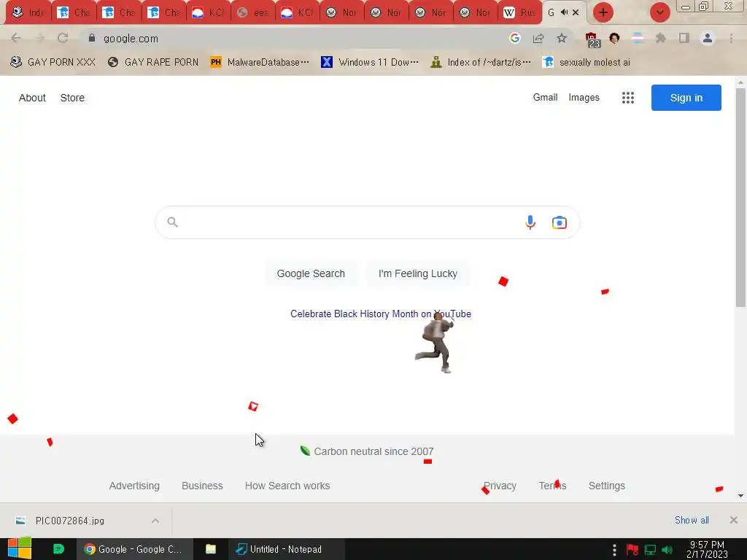
Task: Open the Advertising footer link
Action: click(x=134, y=486)
